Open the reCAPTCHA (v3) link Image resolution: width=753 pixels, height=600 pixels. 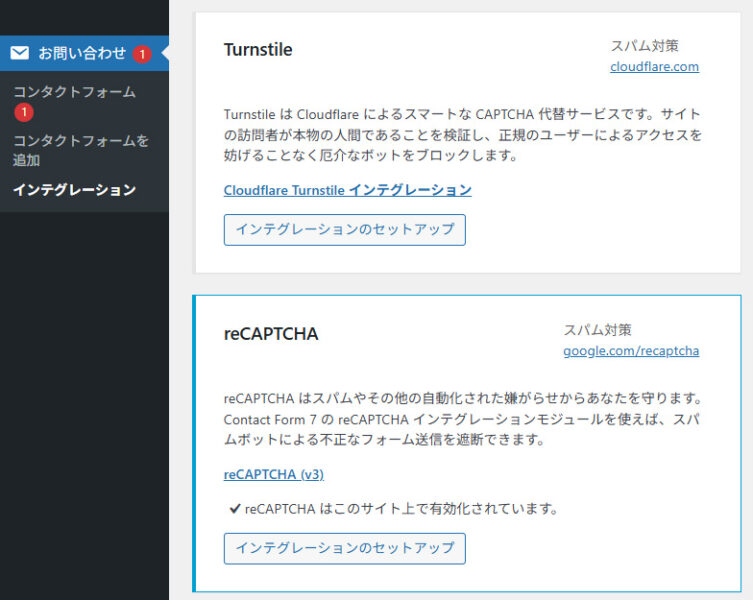[x=273, y=474]
